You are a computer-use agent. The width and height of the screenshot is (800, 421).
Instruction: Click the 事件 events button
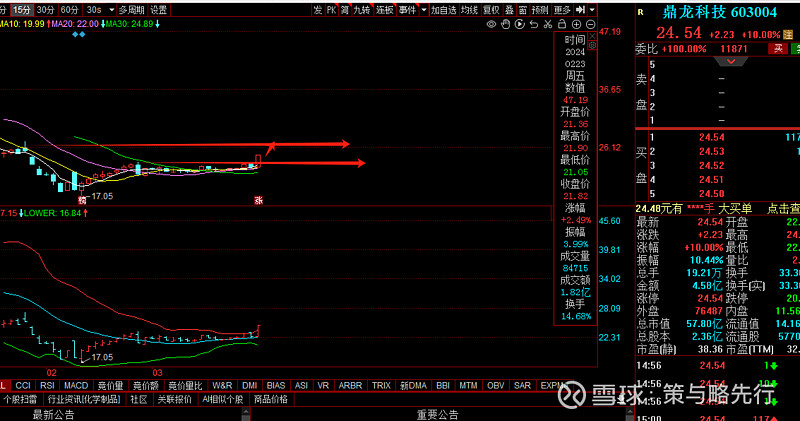[407, 10]
